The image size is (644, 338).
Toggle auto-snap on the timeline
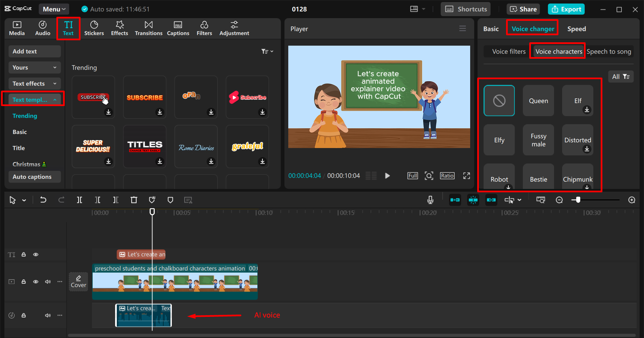point(473,200)
